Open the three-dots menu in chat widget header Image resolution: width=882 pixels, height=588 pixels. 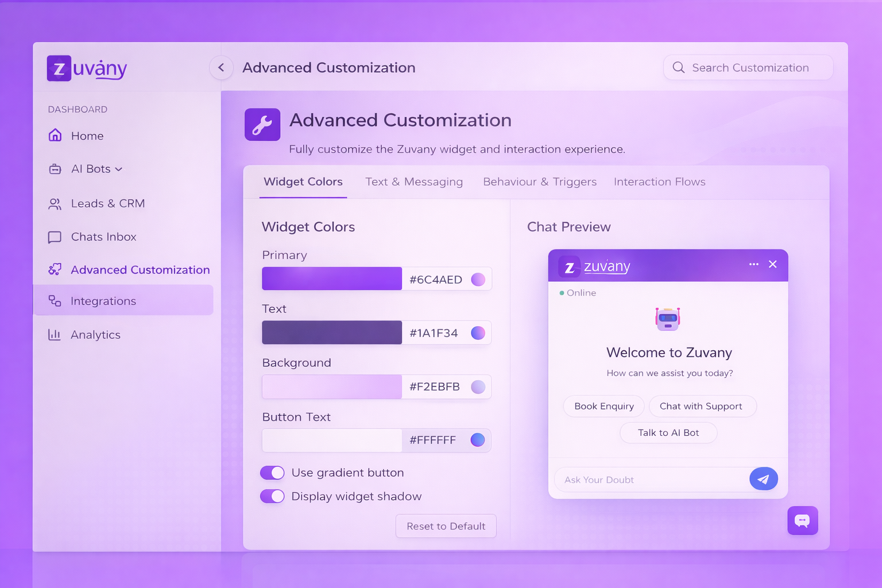coord(753,264)
